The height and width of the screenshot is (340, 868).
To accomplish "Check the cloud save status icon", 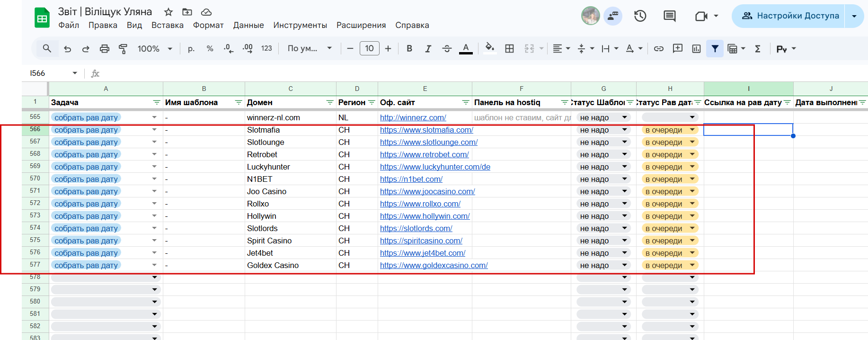I will click(x=206, y=12).
